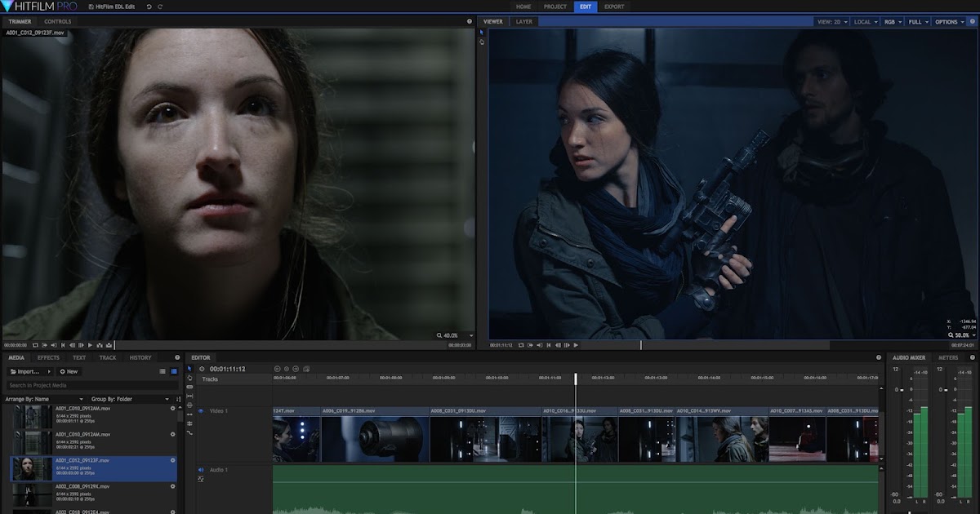
Task: Open settings gear for A001_C012_09123F.mov
Action: (x=173, y=460)
